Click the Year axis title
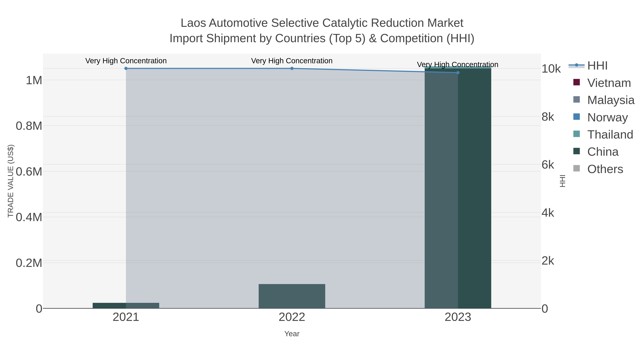 (292, 334)
